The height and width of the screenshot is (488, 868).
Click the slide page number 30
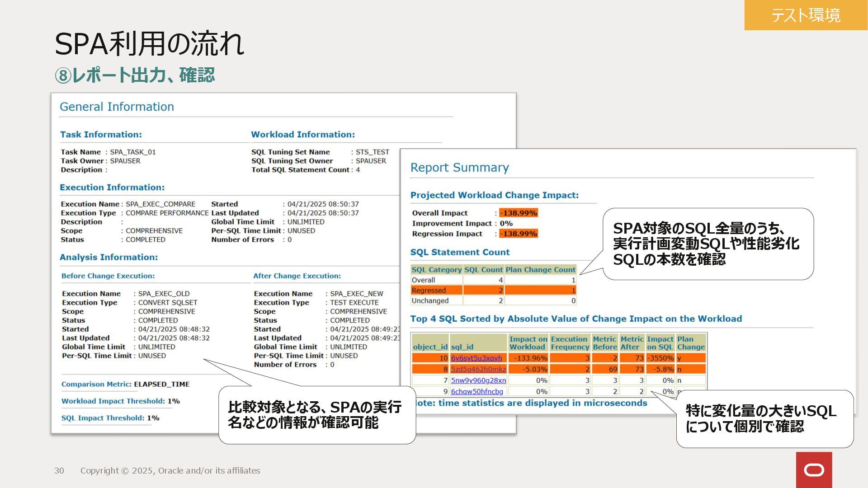click(x=59, y=470)
